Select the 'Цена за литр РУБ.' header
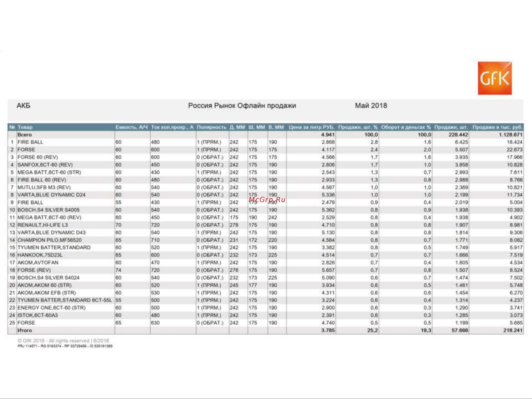 tap(312, 127)
